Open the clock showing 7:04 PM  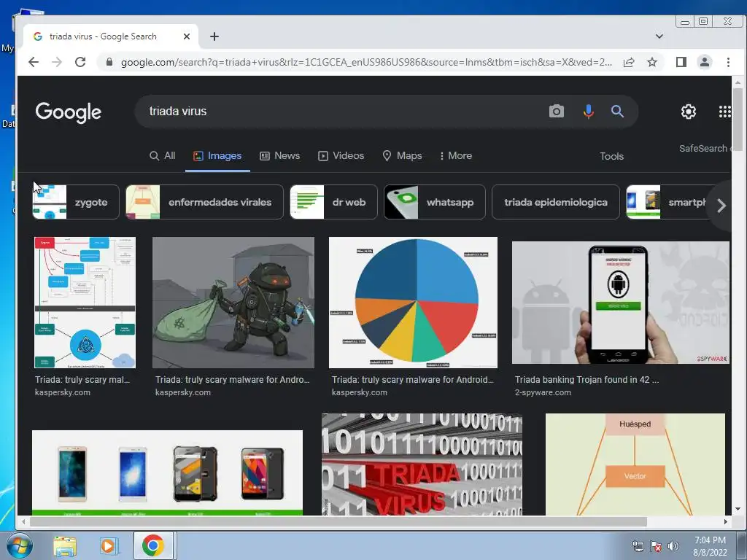(x=710, y=546)
